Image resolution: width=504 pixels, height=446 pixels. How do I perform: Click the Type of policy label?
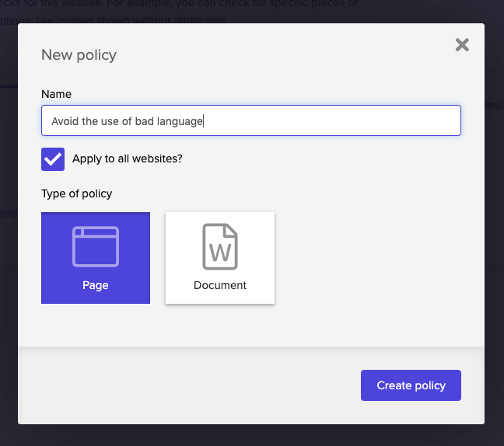click(x=76, y=193)
